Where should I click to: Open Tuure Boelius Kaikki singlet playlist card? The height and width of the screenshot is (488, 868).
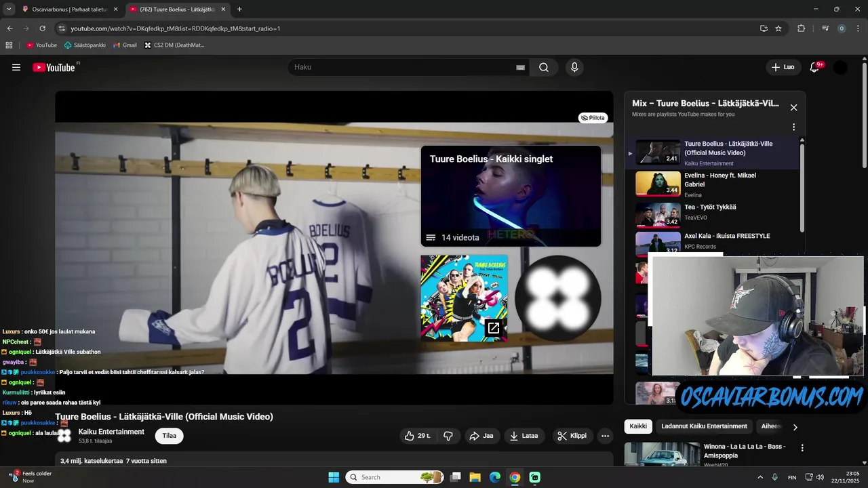coord(511,196)
